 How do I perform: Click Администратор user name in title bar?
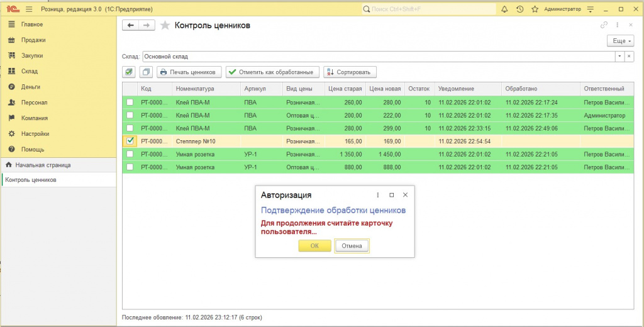point(562,9)
